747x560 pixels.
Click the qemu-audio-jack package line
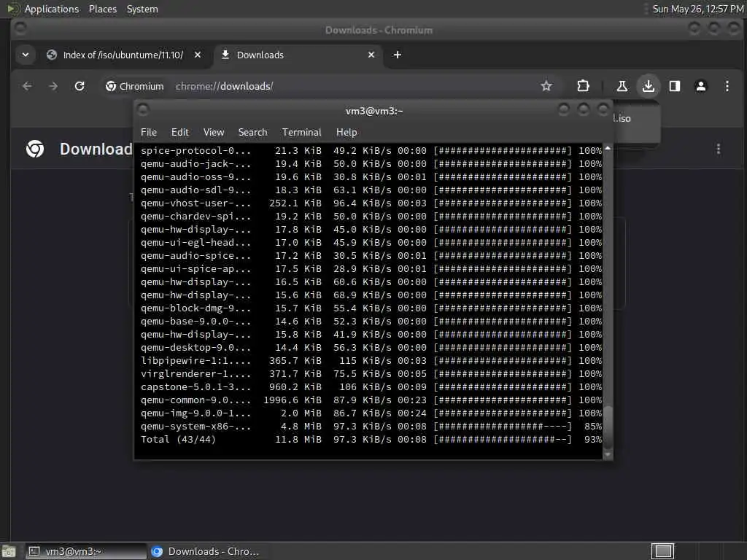pos(371,164)
